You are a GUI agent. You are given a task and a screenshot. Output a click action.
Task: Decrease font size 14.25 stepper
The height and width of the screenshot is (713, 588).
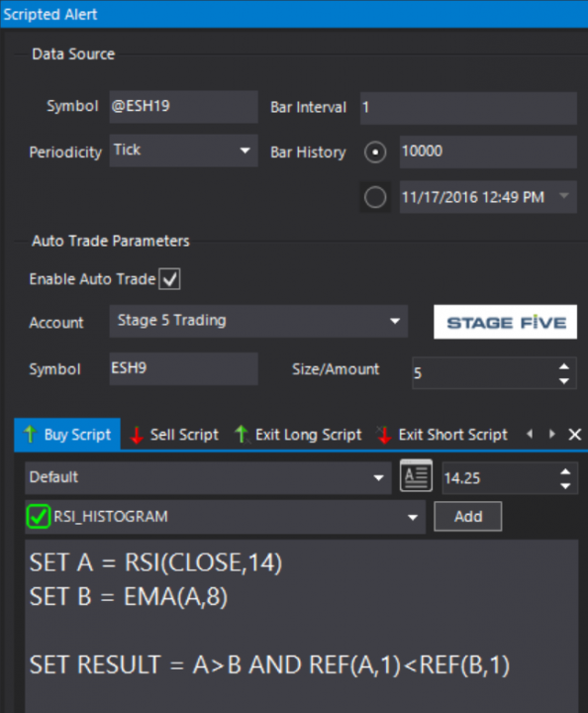tap(565, 486)
